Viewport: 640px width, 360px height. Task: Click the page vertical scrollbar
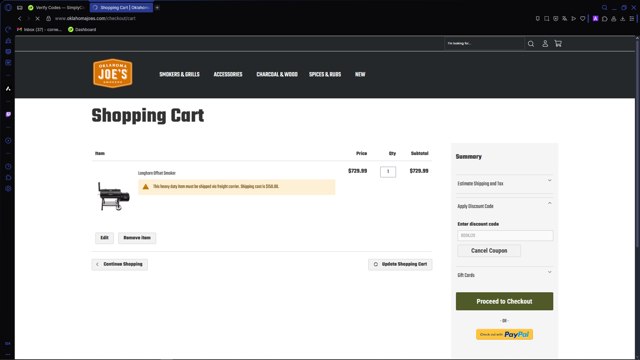637,143
